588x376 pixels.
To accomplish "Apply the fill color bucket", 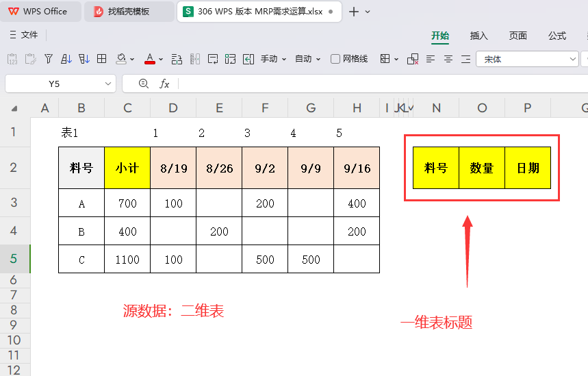I will pyautogui.click(x=120, y=59).
